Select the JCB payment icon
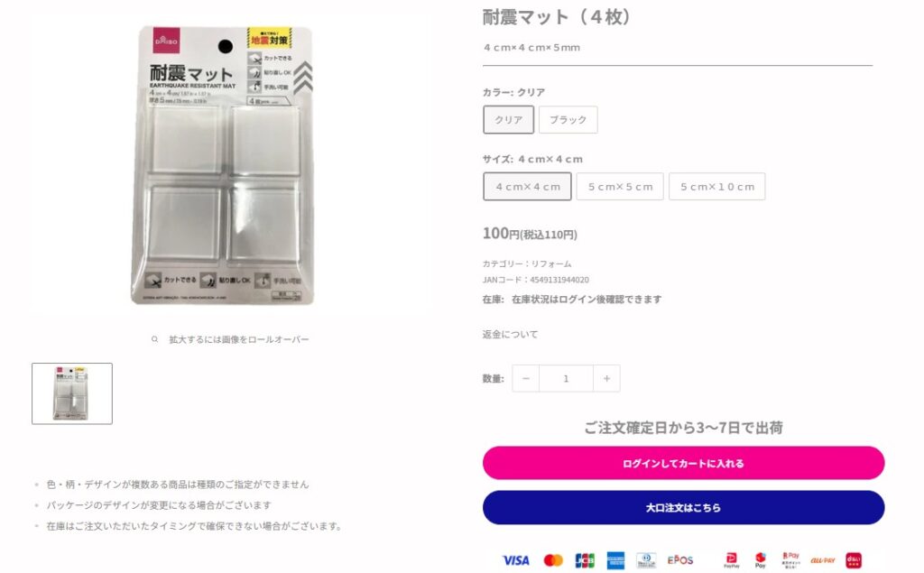 click(x=583, y=559)
